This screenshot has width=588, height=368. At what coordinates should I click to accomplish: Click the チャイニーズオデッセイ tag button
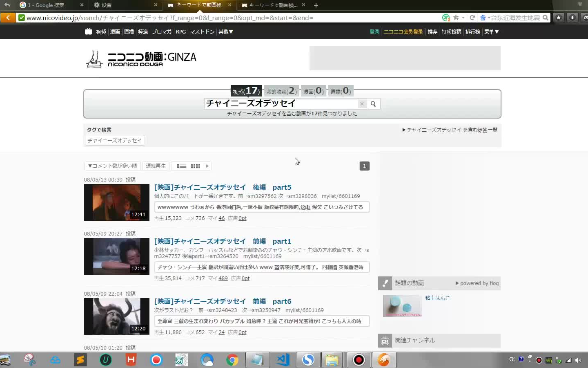pos(115,140)
